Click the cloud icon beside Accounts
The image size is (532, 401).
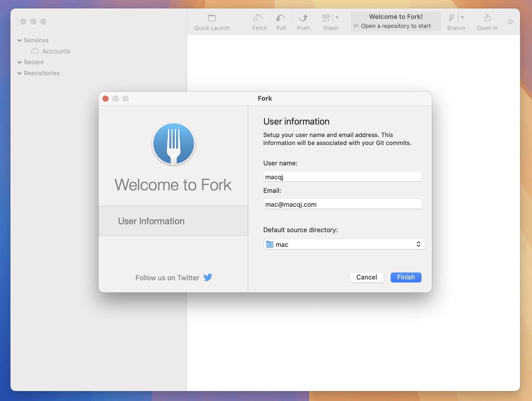tap(35, 51)
